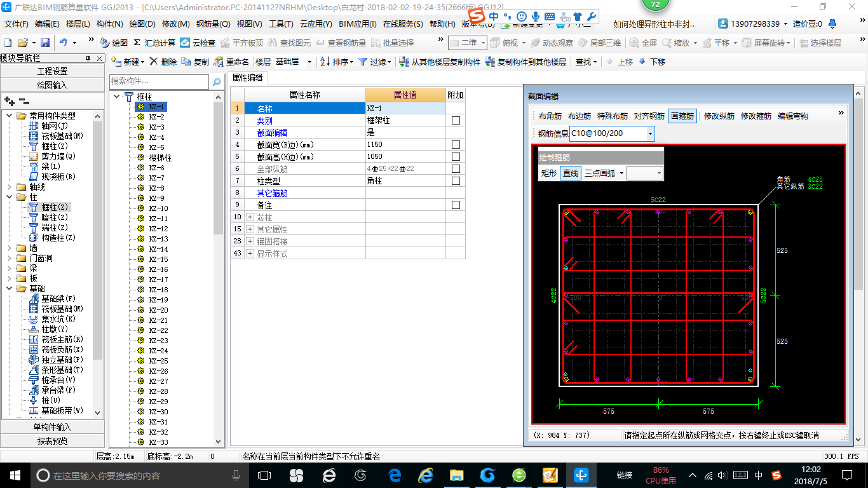Start 云检查 cloud check

click(198, 43)
